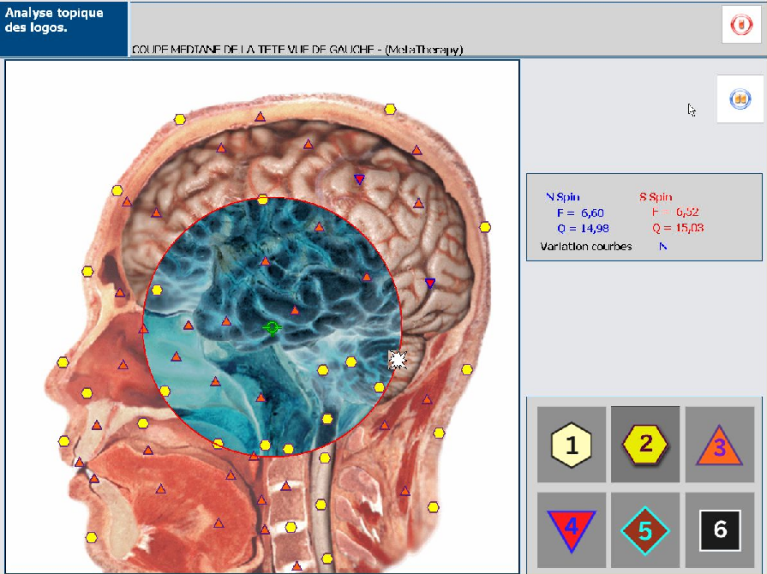Image resolution: width=767 pixels, height=574 pixels.
Task: Click the upper blue inverted triangle on brain
Action: click(359, 180)
